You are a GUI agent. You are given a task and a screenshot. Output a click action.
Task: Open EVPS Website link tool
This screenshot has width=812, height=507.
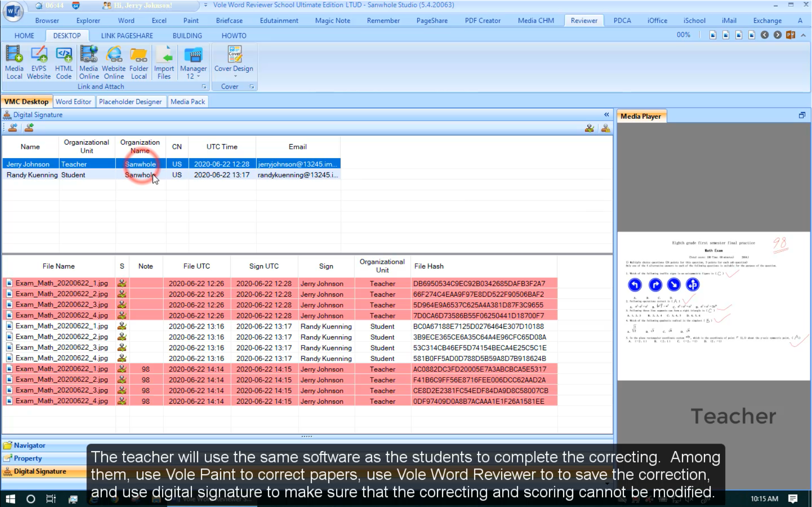(x=38, y=63)
